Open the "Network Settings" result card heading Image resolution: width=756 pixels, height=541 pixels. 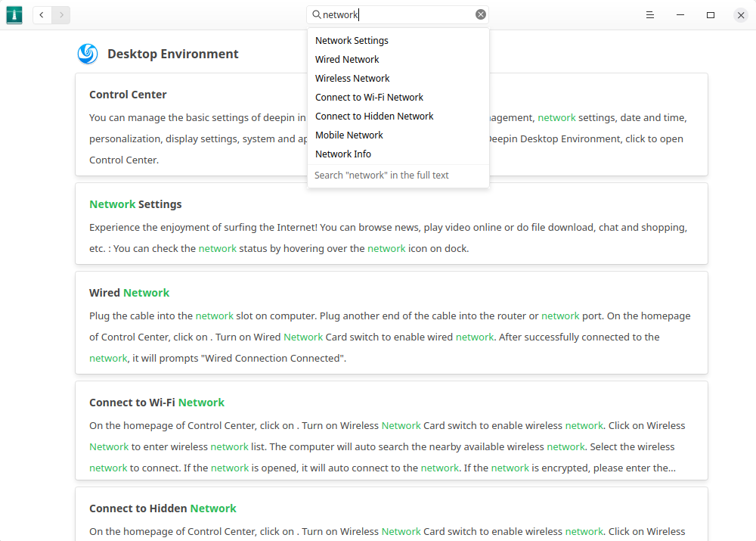(135, 204)
